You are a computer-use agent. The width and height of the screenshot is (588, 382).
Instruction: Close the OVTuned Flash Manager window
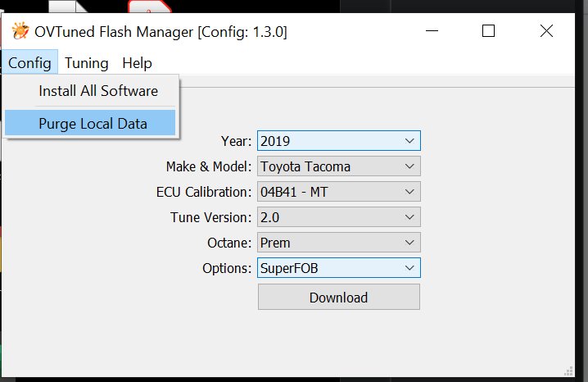click(546, 31)
